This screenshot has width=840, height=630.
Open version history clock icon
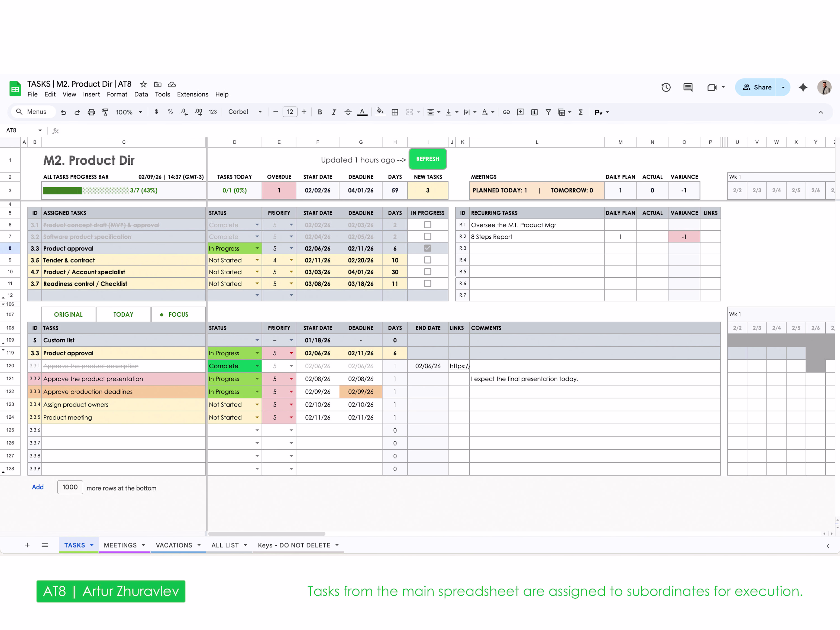[666, 87]
